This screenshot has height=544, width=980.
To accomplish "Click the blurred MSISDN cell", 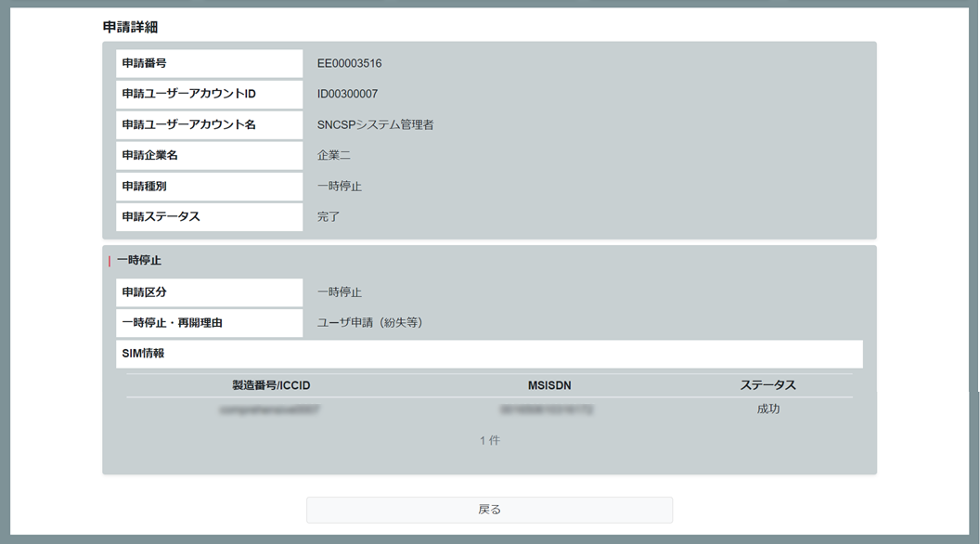I will tap(547, 409).
